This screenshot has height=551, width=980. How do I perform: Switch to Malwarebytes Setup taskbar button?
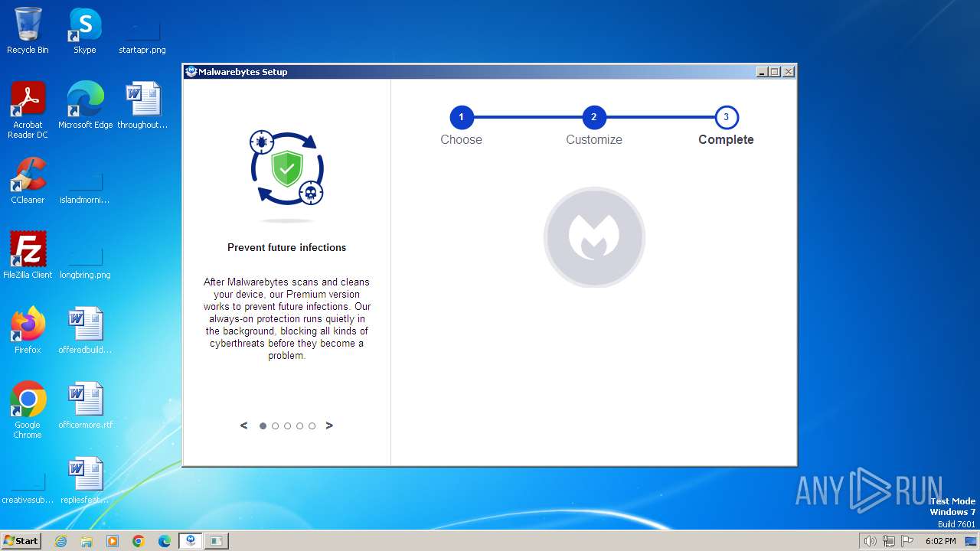pyautogui.click(x=191, y=541)
